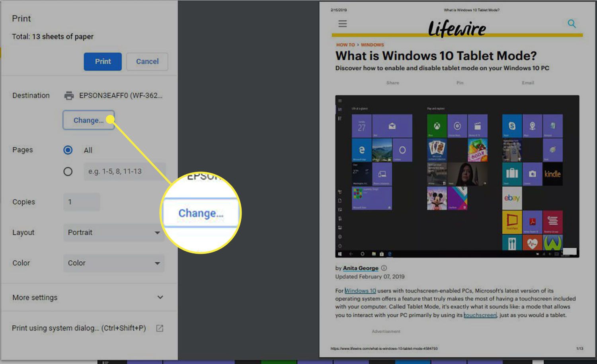Click the blue Print button
Screen dimensions: 597x364
(x=103, y=62)
